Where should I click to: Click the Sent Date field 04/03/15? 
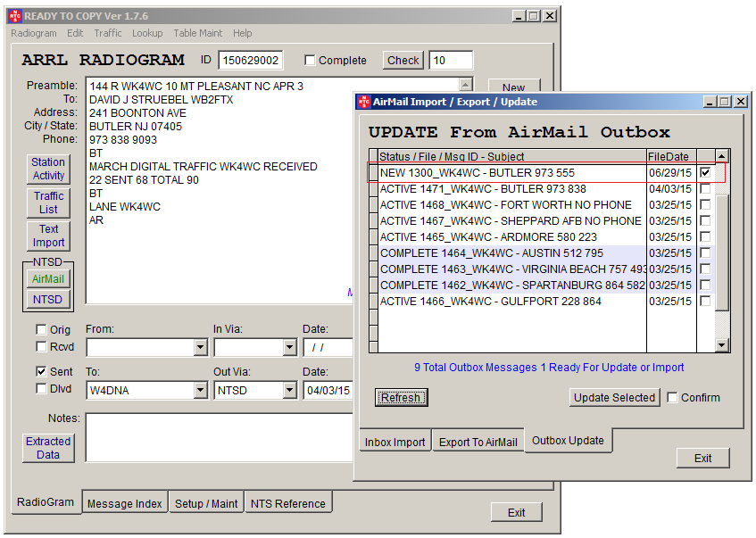328,390
